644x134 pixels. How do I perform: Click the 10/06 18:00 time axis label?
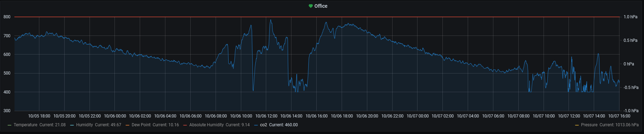pos(342,116)
